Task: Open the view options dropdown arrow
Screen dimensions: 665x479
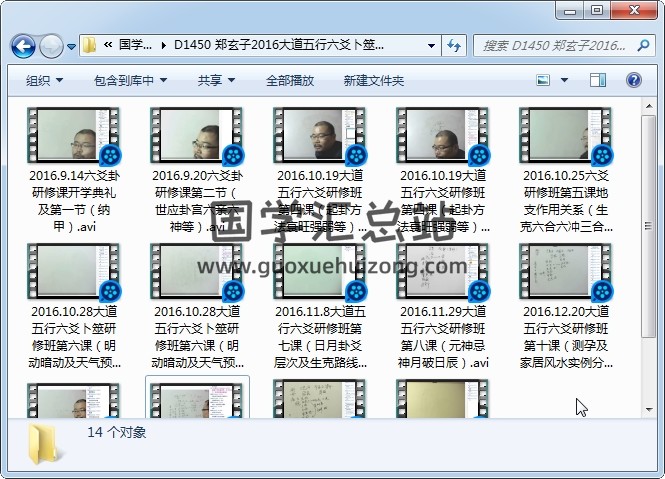Action: (564, 80)
